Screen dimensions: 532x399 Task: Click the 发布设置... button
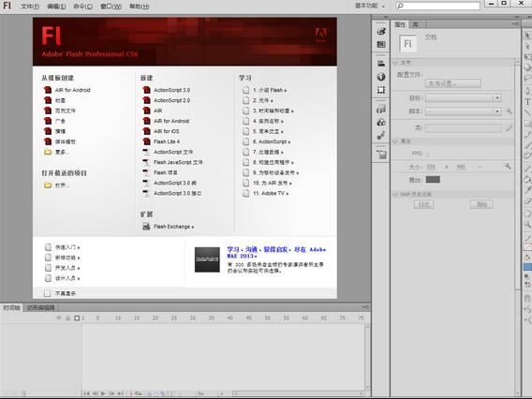tap(453, 83)
